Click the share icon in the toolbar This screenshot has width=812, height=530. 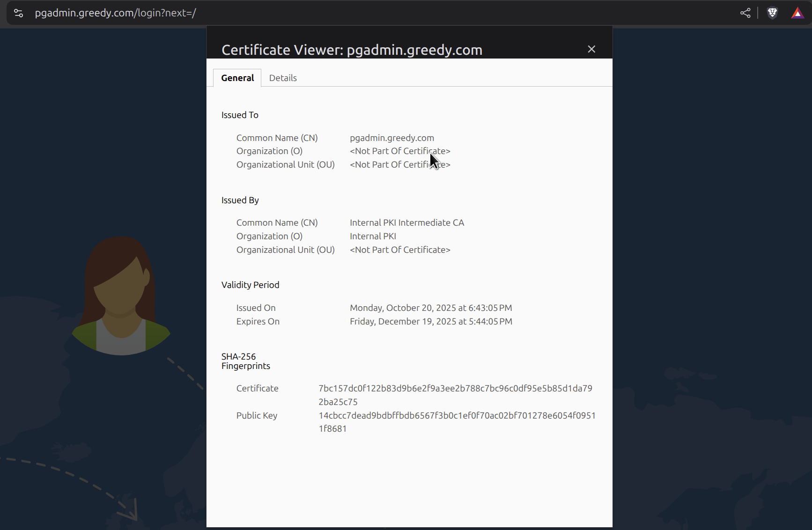pyautogui.click(x=745, y=13)
